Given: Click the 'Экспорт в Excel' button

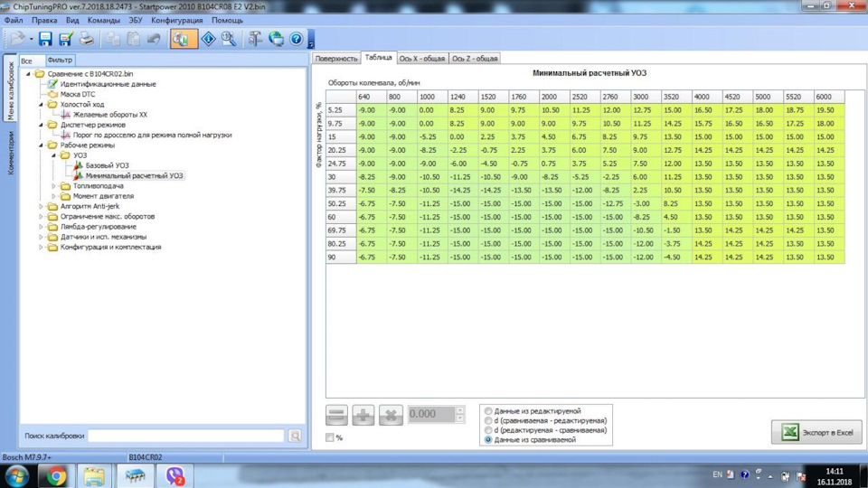Looking at the screenshot, I should click(x=817, y=432).
